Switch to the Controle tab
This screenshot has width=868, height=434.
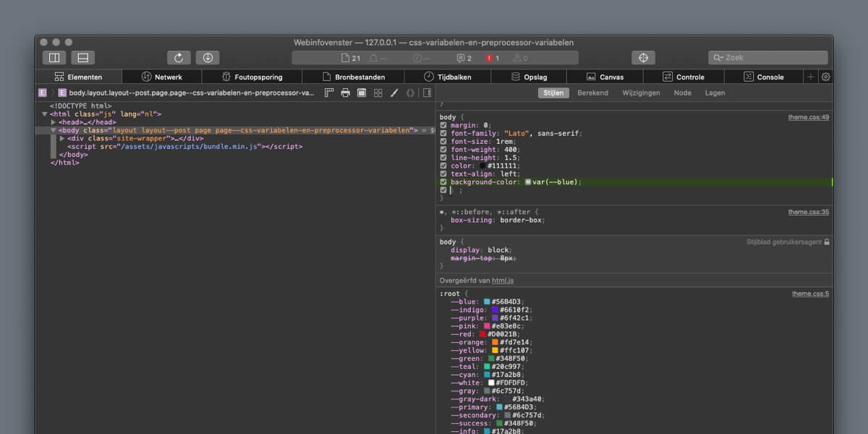684,77
